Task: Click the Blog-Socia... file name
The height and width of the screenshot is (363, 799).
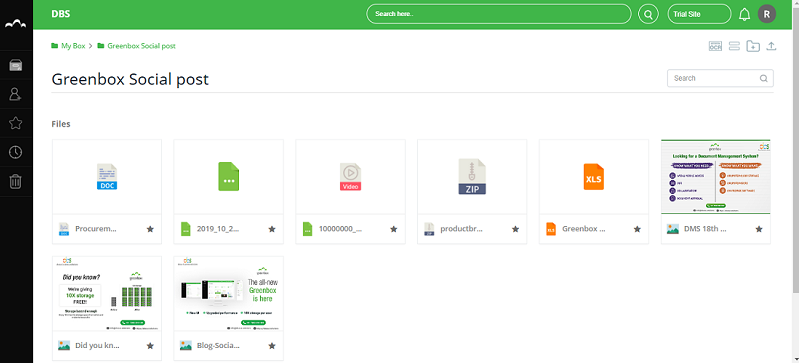Action: 218,346
